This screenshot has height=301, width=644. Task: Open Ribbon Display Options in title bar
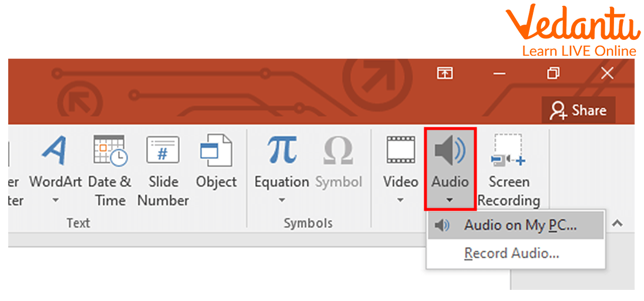click(x=445, y=73)
